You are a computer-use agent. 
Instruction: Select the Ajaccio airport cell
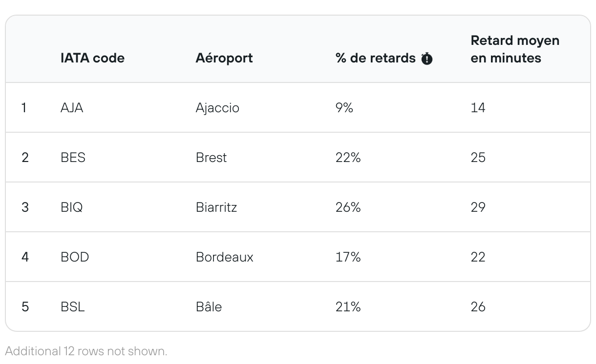(x=217, y=108)
